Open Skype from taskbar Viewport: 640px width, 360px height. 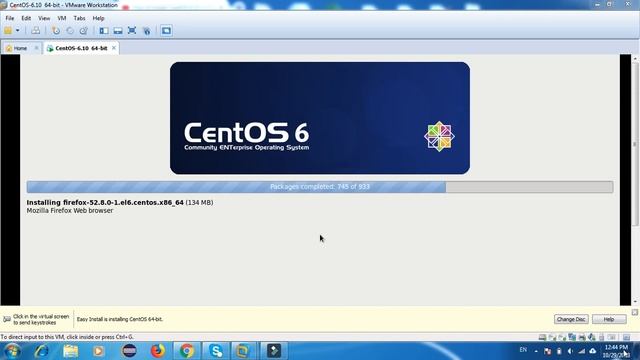[216, 351]
